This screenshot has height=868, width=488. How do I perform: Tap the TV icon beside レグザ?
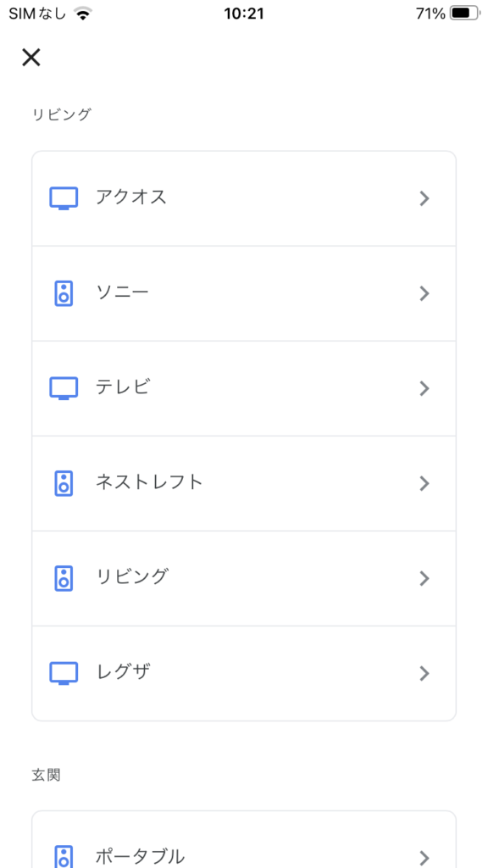64,673
